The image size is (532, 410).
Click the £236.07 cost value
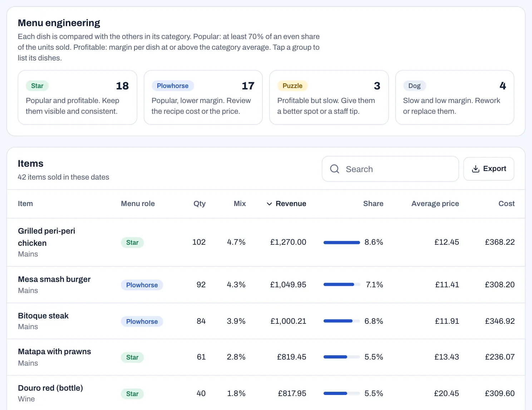[500, 357]
